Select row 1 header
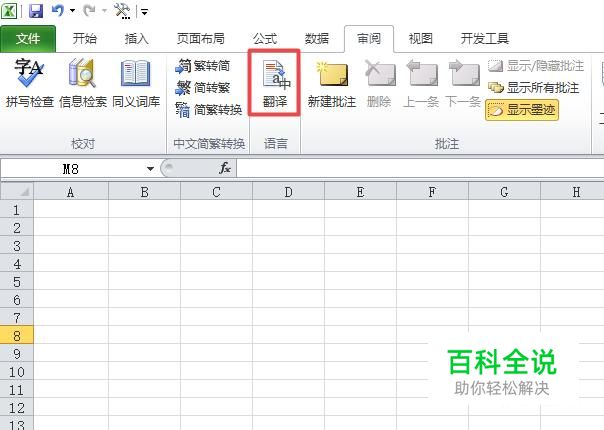This screenshot has height=430, width=604. pos(17,209)
